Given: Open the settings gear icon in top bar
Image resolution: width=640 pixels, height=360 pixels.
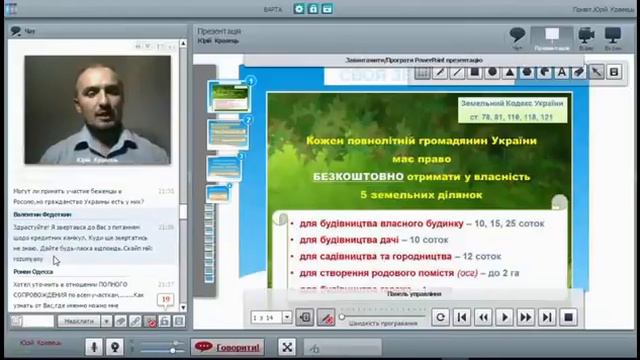Looking at the screenshot, I should tap(299, 9).
